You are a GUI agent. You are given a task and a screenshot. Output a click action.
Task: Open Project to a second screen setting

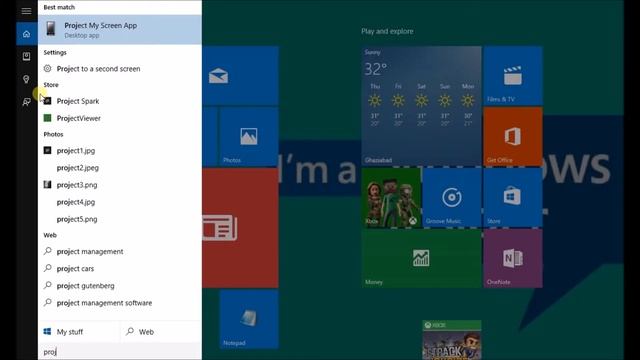pos(120,69)
